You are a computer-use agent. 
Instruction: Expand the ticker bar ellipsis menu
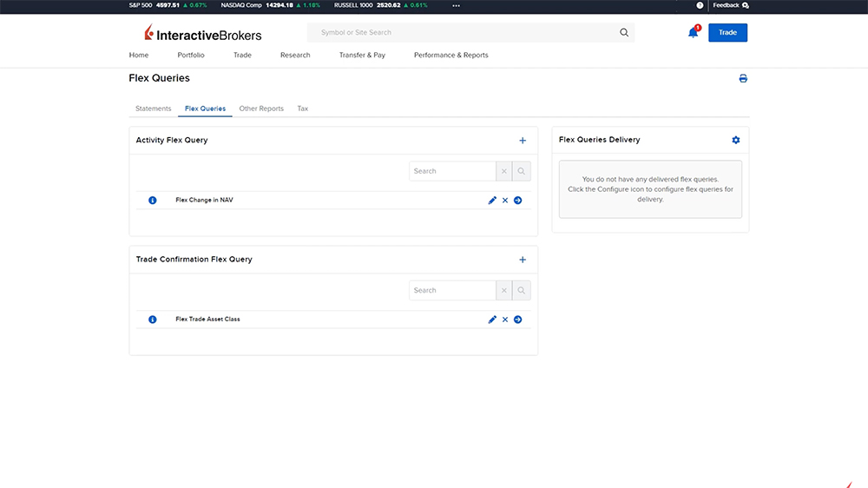pos(456,5)
